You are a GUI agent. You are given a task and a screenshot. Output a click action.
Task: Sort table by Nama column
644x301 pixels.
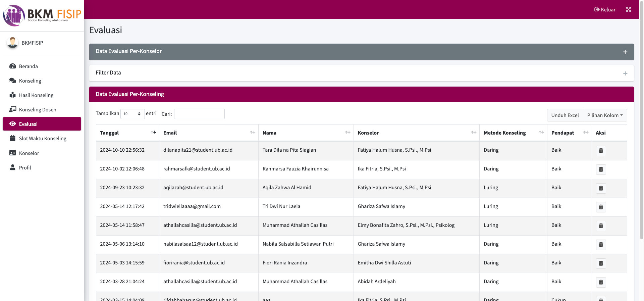306,133
